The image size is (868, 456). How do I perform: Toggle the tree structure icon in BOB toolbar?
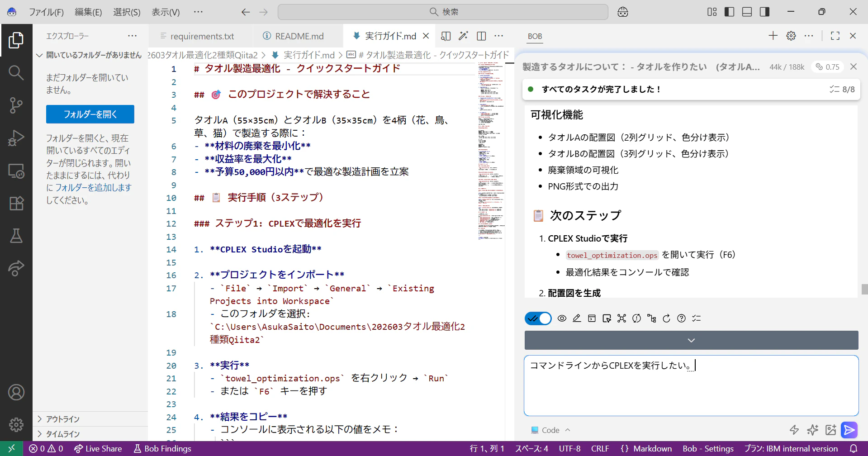[651, 318]
